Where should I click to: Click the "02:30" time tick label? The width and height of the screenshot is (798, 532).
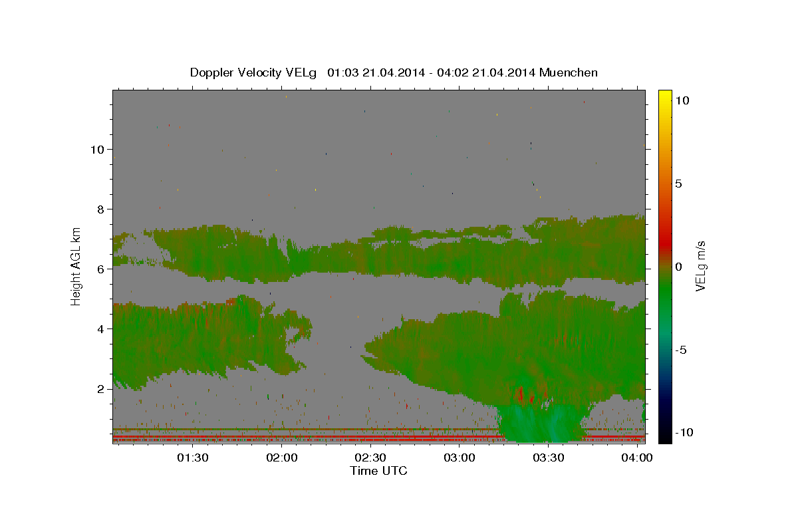370,458
